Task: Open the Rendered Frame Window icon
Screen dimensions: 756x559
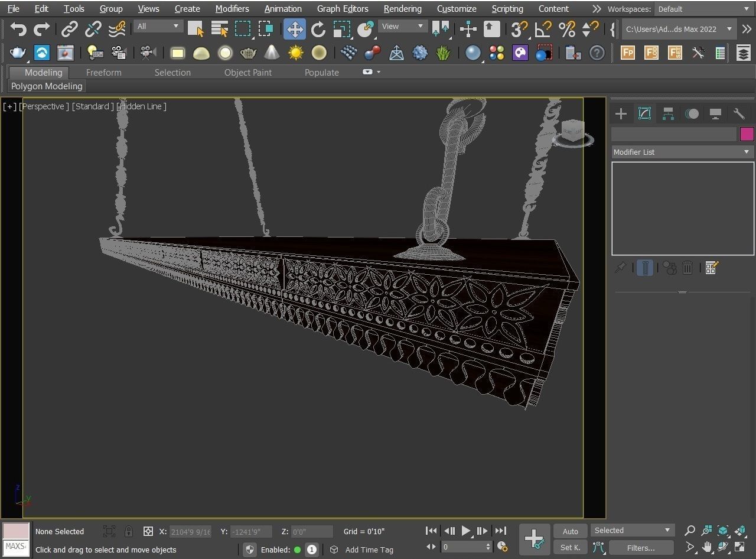Action: pyautogui.click(x=65, y=53)
